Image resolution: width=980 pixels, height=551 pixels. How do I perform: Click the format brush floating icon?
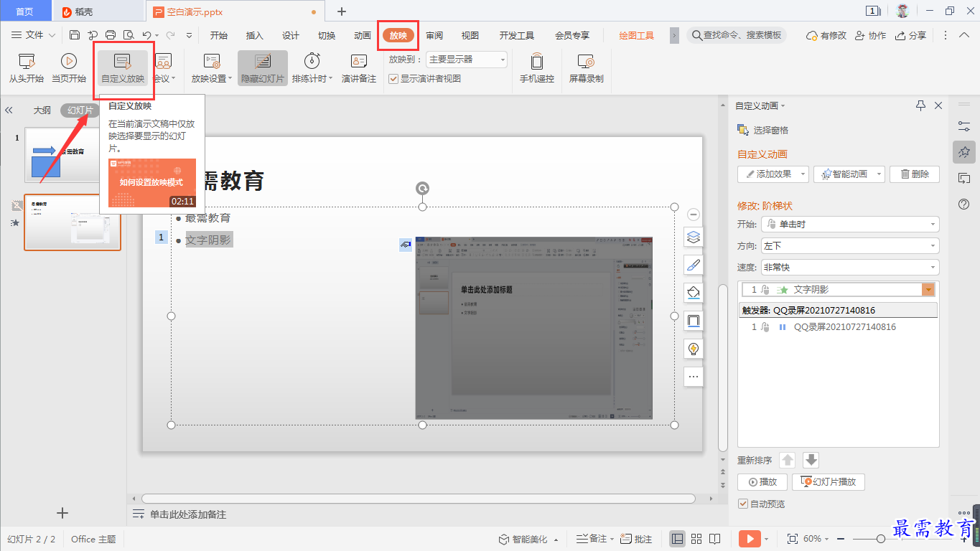[694, 265]
